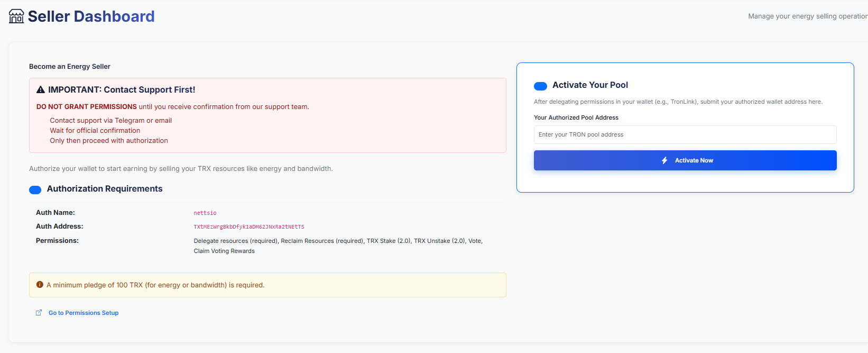This screenshot has width=868, height=353.
Task: Click the Permissions list text
Action: (338, 246)
